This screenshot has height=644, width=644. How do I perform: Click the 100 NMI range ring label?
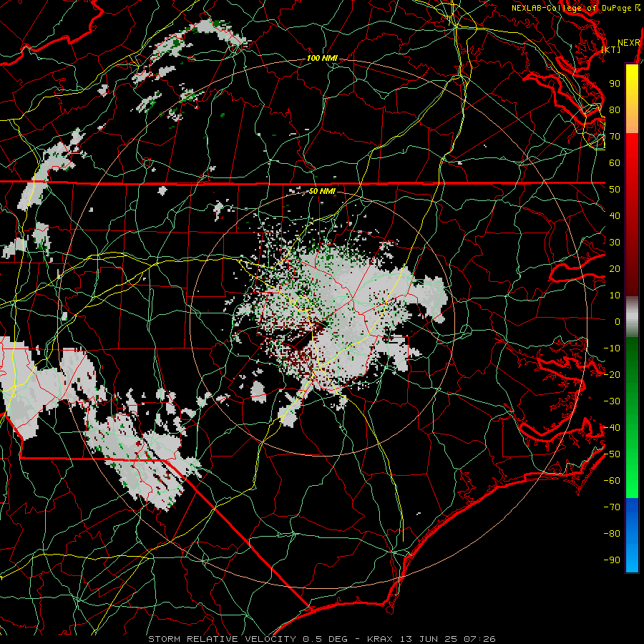click(x=322, y=59)
